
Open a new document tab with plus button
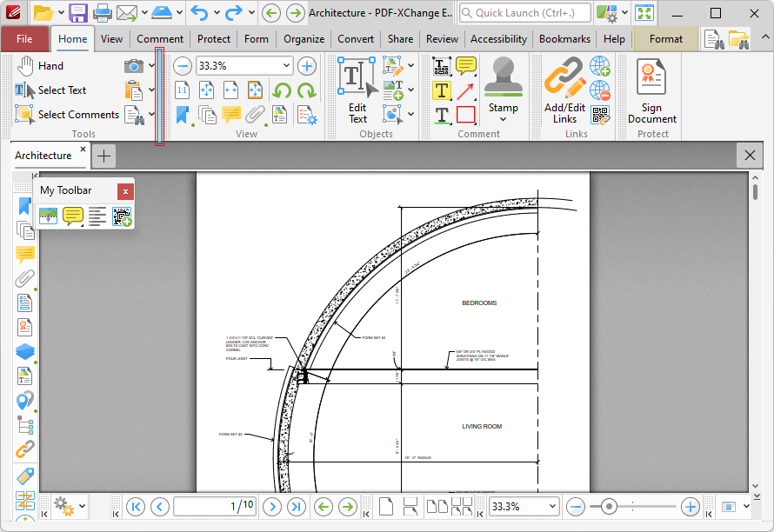pos(103,156)
